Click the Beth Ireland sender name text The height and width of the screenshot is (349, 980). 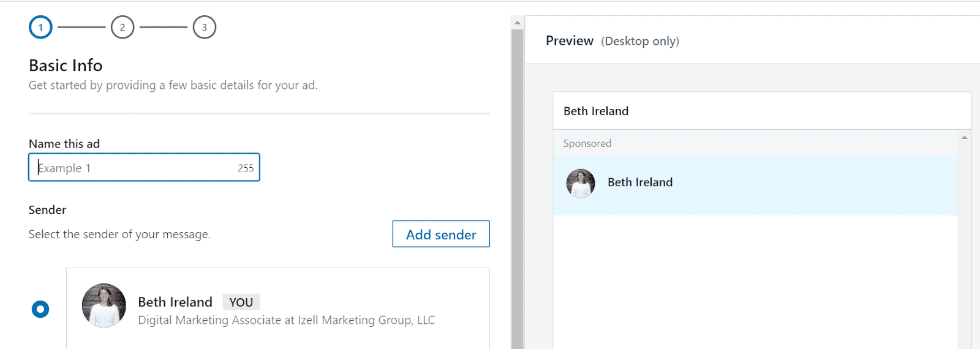tap(175, 302)
